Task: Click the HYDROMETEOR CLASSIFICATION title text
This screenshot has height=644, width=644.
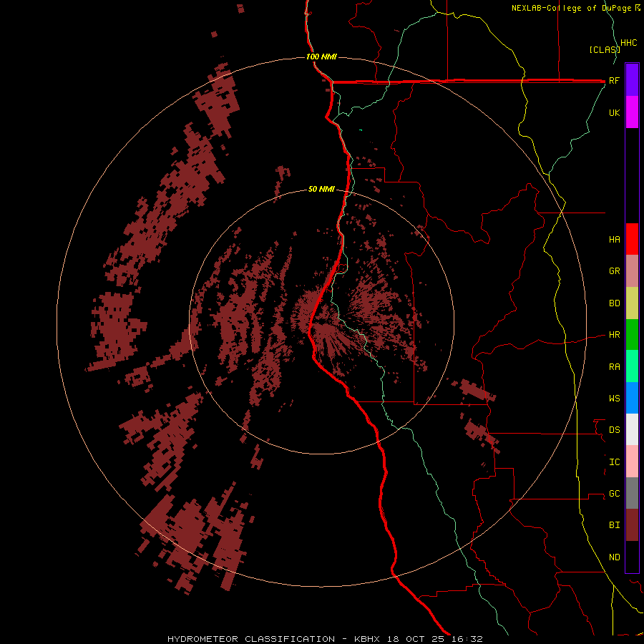Action: (251, 639)
